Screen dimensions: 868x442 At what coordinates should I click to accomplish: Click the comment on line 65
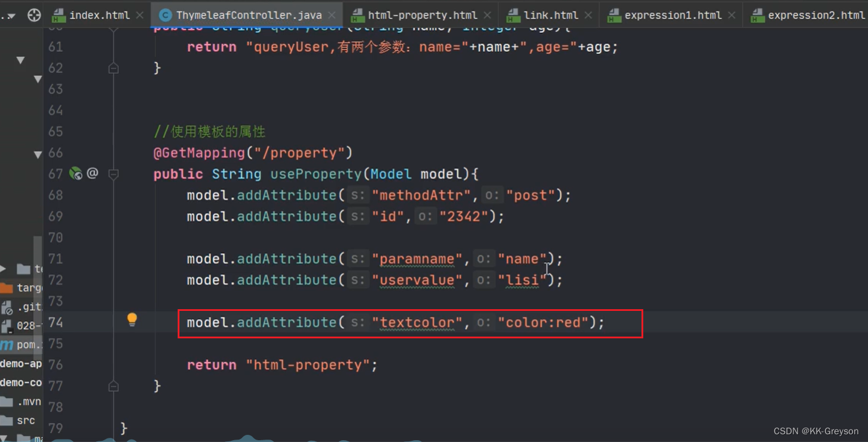click(x=209, y=132)
